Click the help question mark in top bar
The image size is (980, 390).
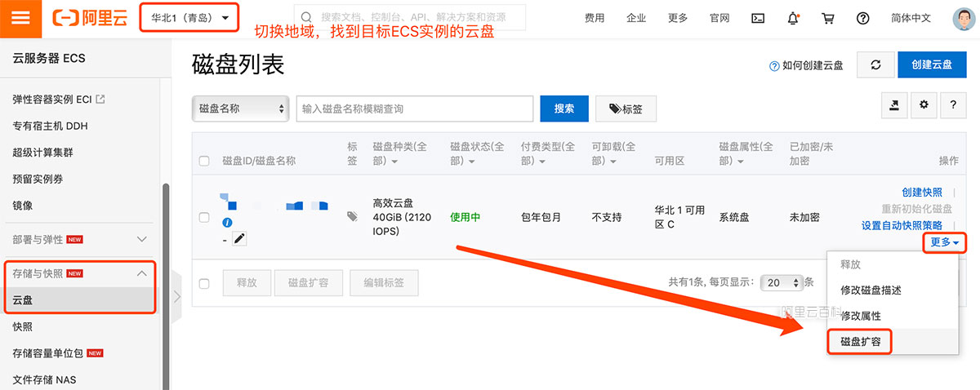pyautogui.click(x=862, y=18)
